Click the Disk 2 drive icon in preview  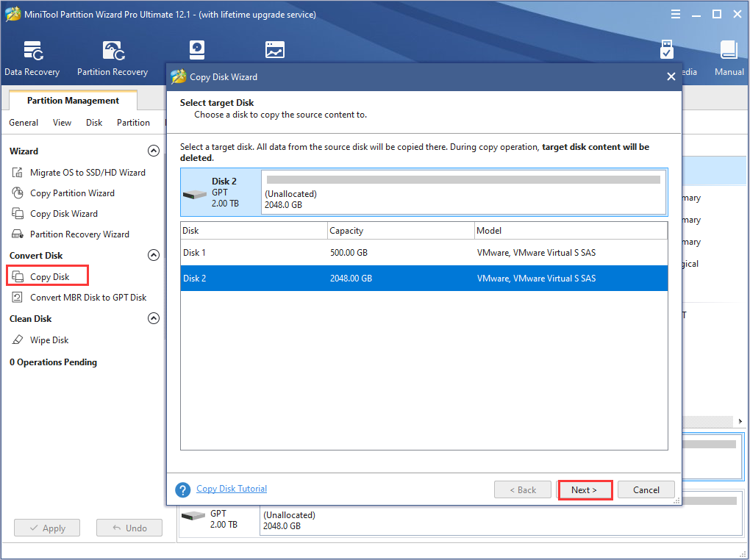point(195,194)
